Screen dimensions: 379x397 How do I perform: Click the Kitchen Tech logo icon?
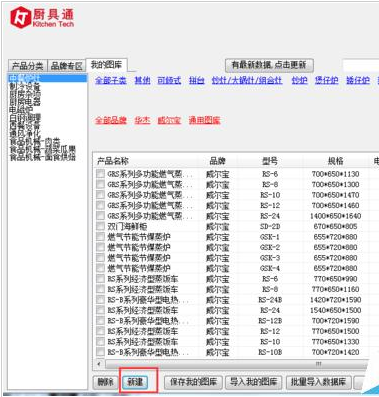click(20, 17)
